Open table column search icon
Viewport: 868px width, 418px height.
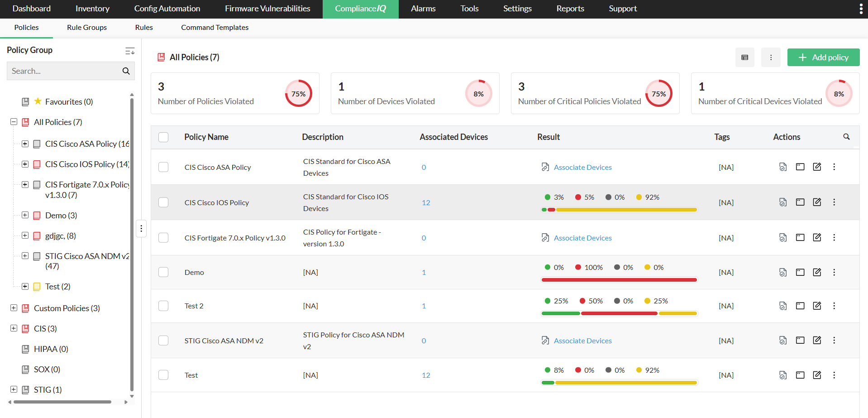[x=846, y=137]
